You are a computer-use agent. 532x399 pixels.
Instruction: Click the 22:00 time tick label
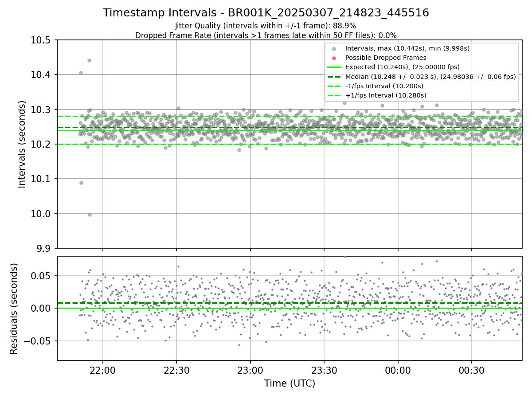pos(103,370)
